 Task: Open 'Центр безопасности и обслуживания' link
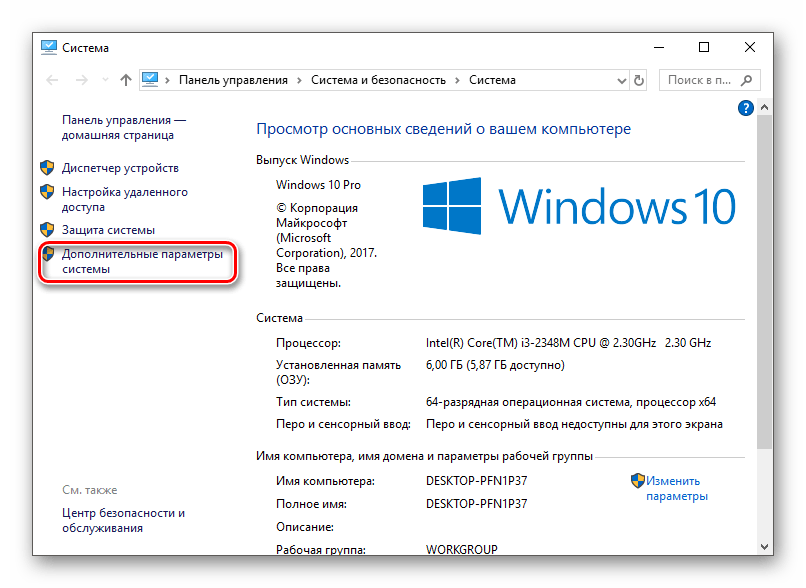coord(123,521)
